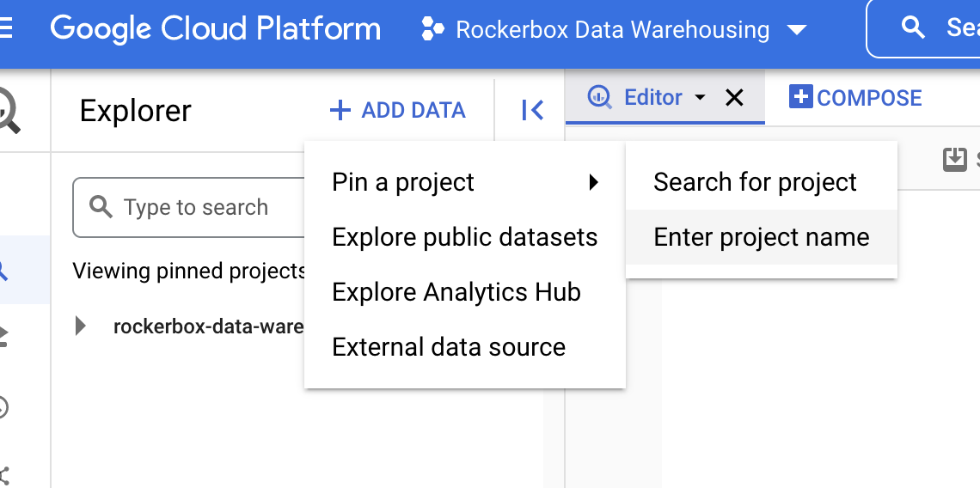Click the dropdown arrow beside the project name
Viewport: 980px width, 488px height.
[x=796, y=30]
